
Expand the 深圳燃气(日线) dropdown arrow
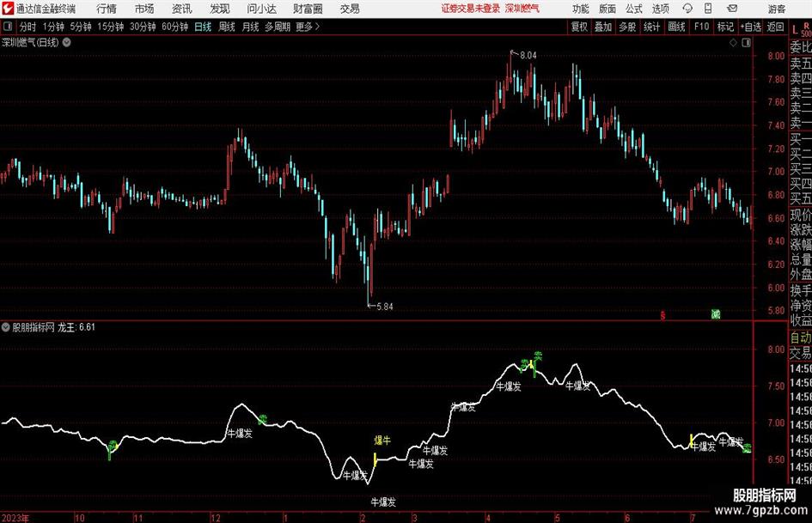point(67,42)
